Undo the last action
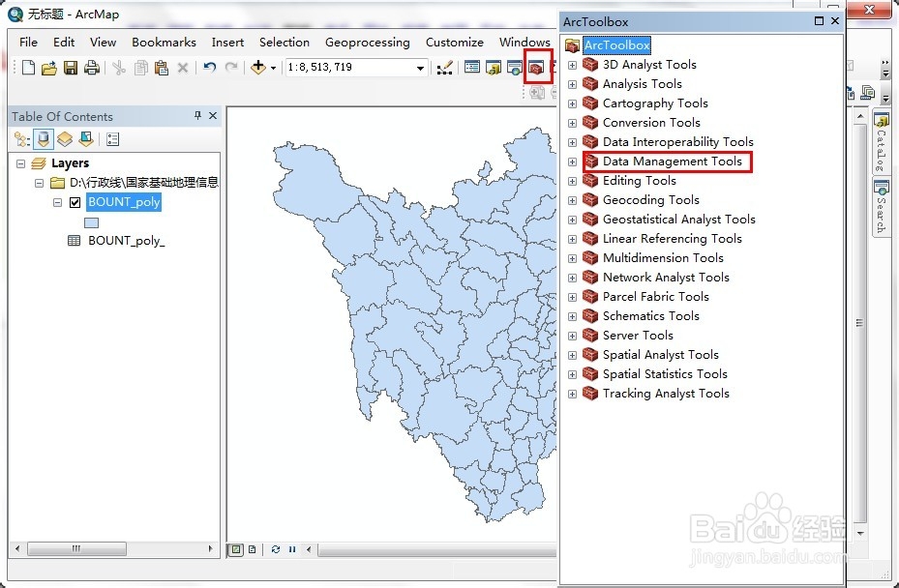Image resolution: width=899 pixels, height=588 pixels. [x=209, y=68]
